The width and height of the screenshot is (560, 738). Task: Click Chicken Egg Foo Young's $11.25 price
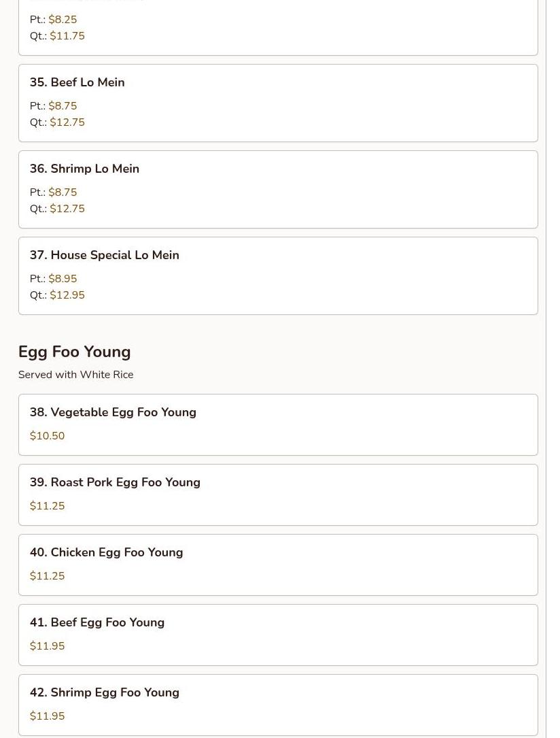click(47, 576)
